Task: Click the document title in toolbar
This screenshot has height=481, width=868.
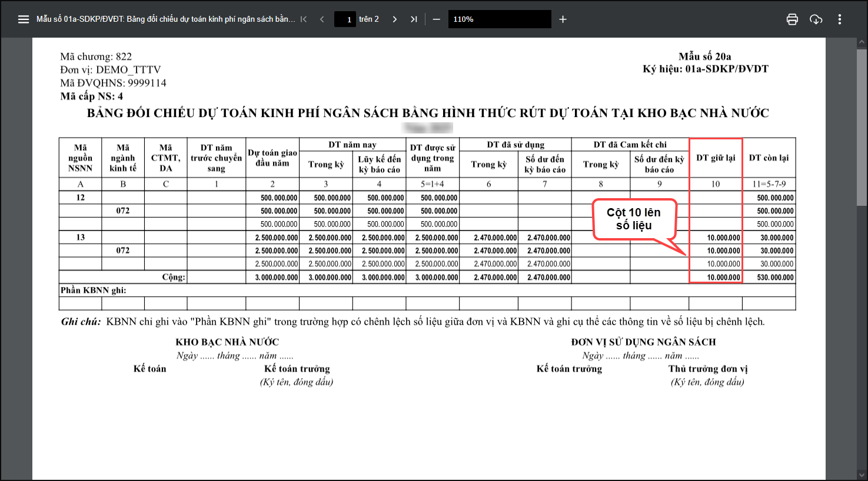Action: (166, 19)
